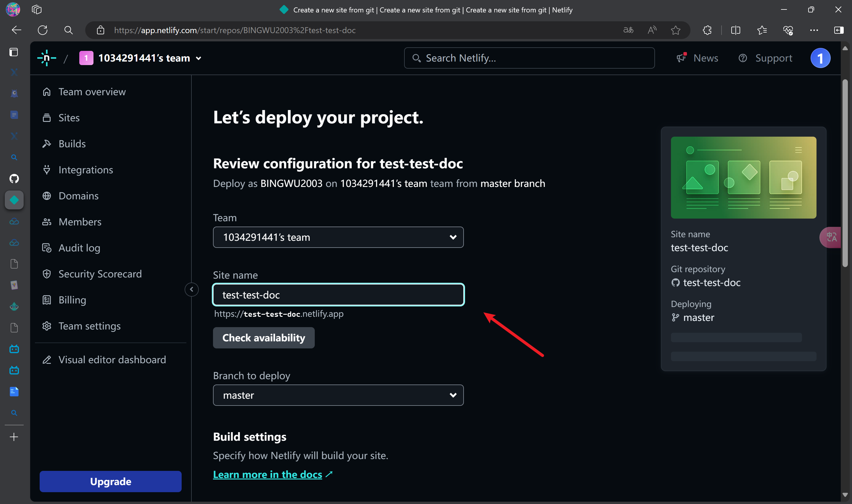852x504 pixels.
Task: Expand the team switcher dropdown in header
Action: click(199, 58)
